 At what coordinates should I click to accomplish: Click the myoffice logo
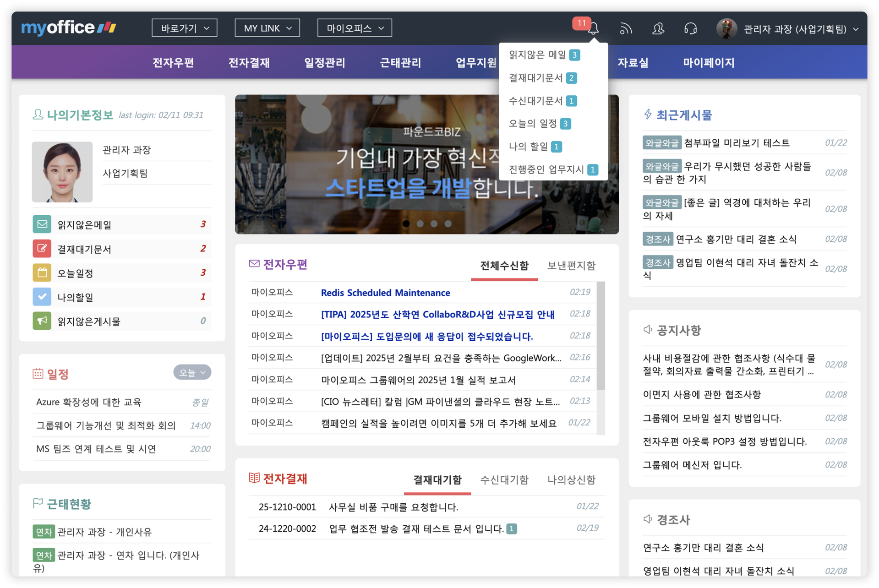click(x=67, y=27)
